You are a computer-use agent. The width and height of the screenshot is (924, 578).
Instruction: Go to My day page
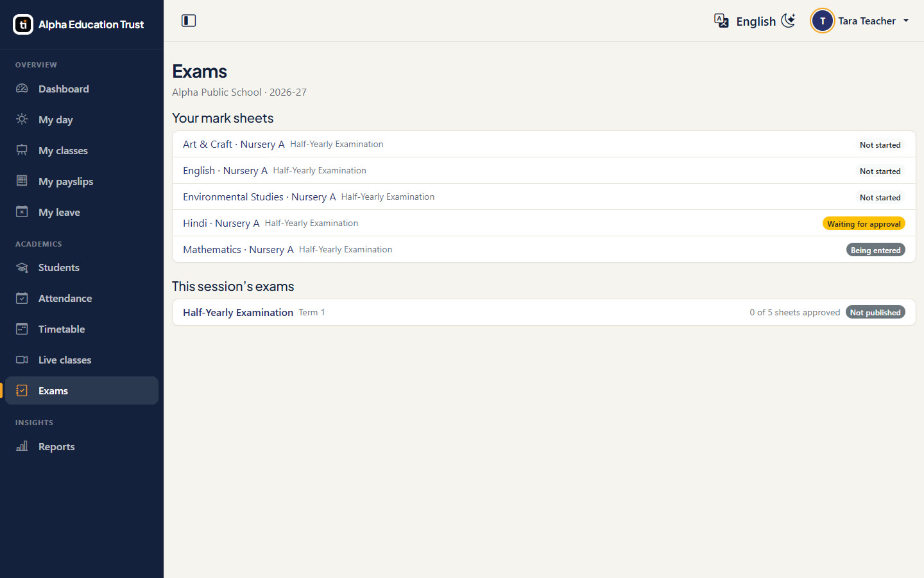coord(81,119)
